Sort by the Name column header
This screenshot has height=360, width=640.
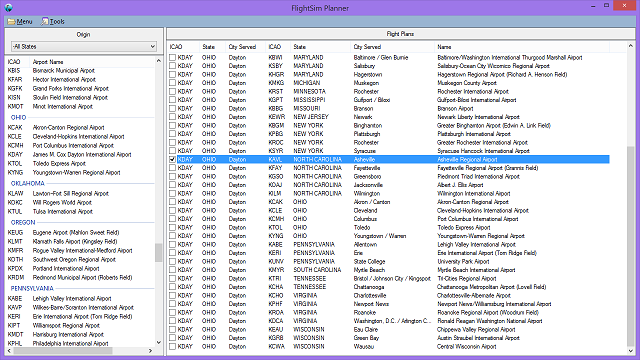(x=522, y=47)
